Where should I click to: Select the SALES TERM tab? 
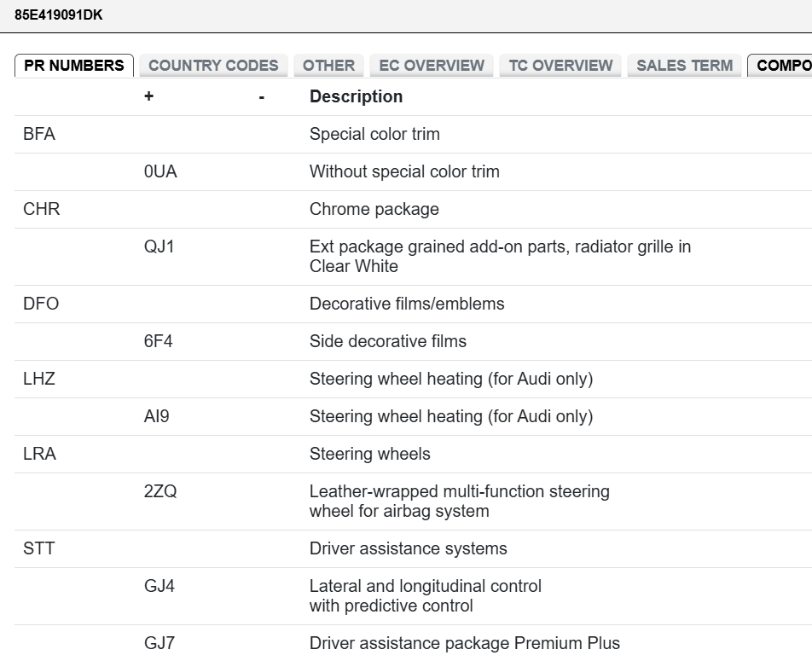pos(685,66)
